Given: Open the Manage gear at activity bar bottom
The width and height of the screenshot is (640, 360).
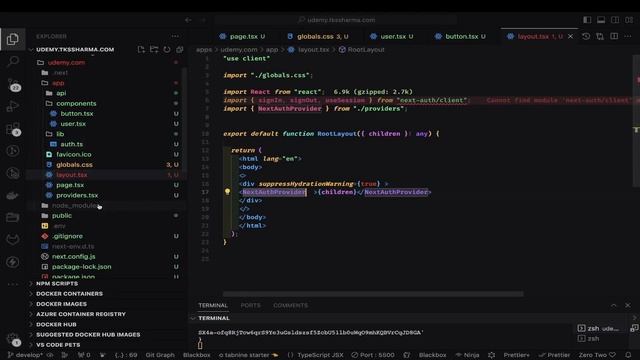Looking at the screenshot, I should (13, 339).
